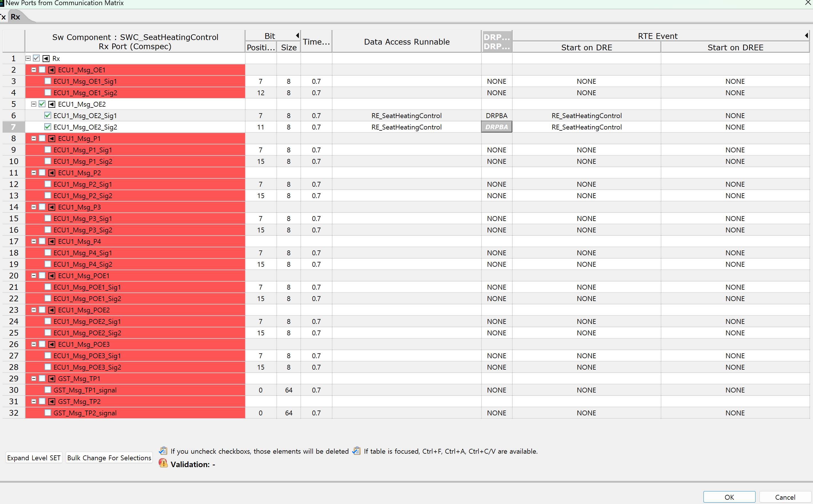Check the ECU1_Msg_POE2 checkbox
813x504 pixels.
click(42, 310)
